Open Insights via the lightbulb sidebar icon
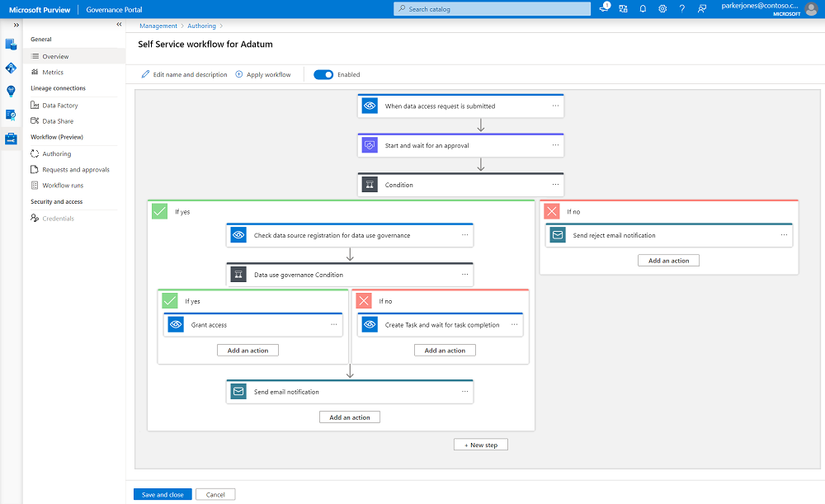 click(10, 91)
